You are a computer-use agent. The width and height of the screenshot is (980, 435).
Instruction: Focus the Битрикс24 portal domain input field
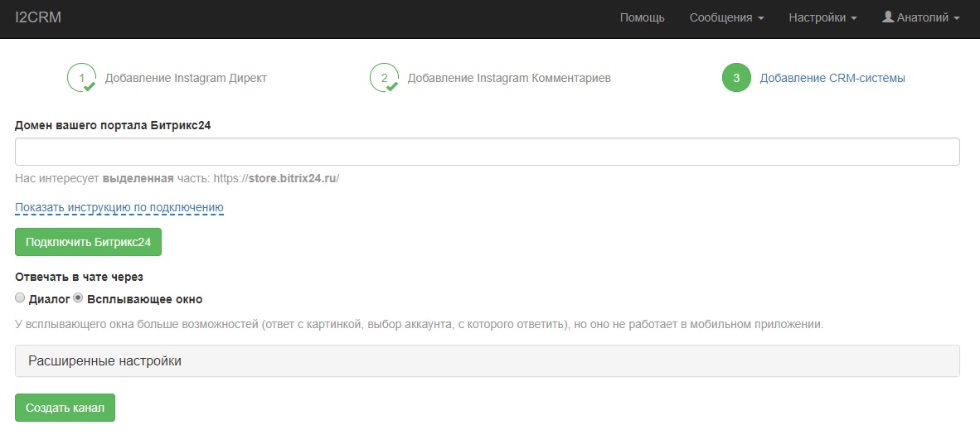(x=488, y=152)
